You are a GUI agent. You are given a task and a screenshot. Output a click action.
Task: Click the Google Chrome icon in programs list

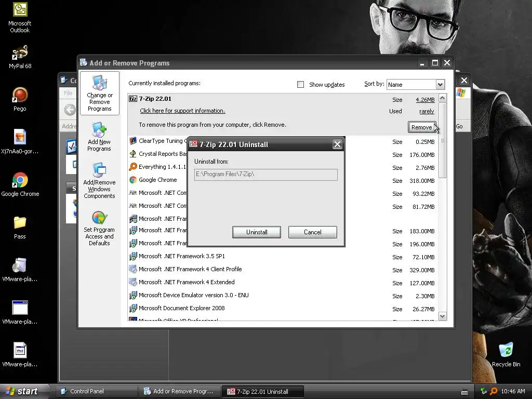[133, 180]
